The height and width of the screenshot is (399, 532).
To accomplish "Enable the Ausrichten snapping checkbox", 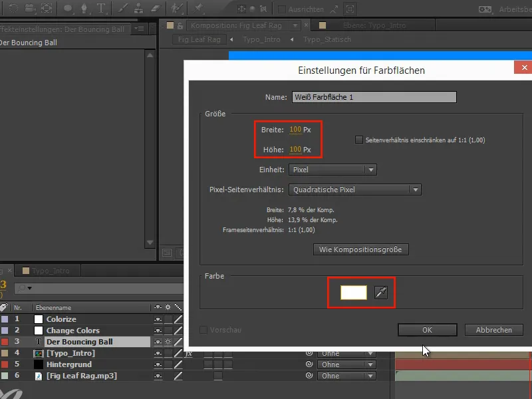I will tap(281, 9).
